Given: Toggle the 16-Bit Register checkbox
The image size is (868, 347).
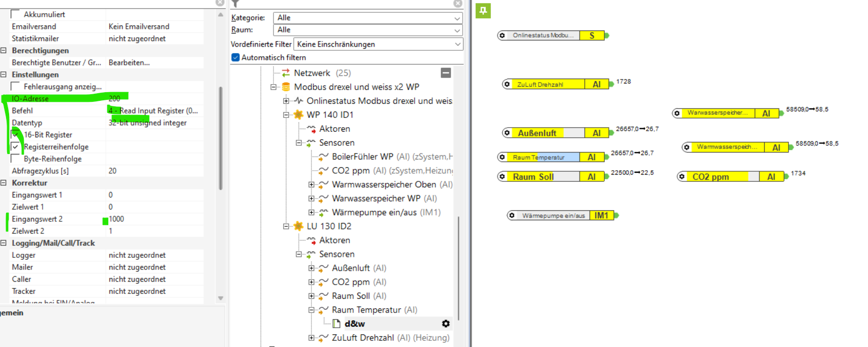Looking at the screenshot, I should tap(15, 135).
